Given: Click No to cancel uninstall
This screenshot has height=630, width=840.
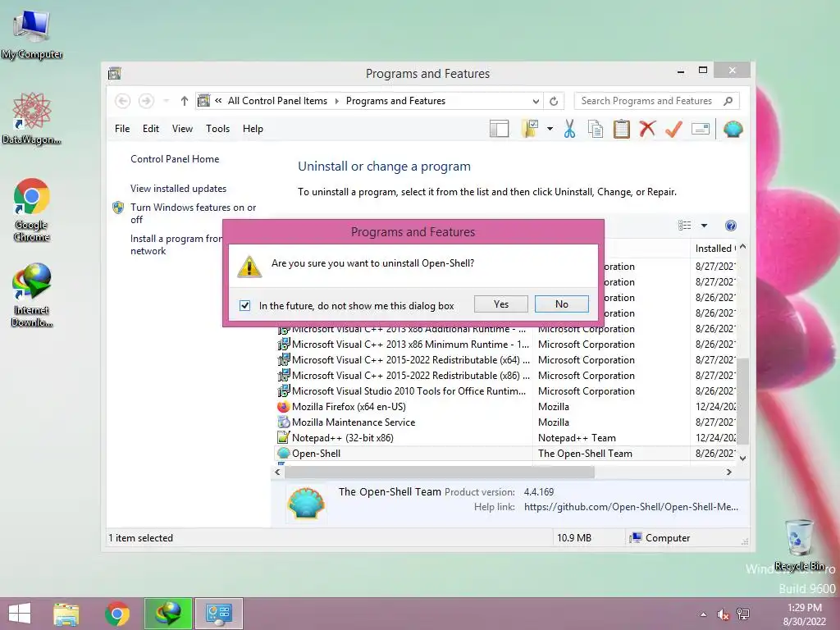Looking at the screenshot, I should [x=561, y=304].
